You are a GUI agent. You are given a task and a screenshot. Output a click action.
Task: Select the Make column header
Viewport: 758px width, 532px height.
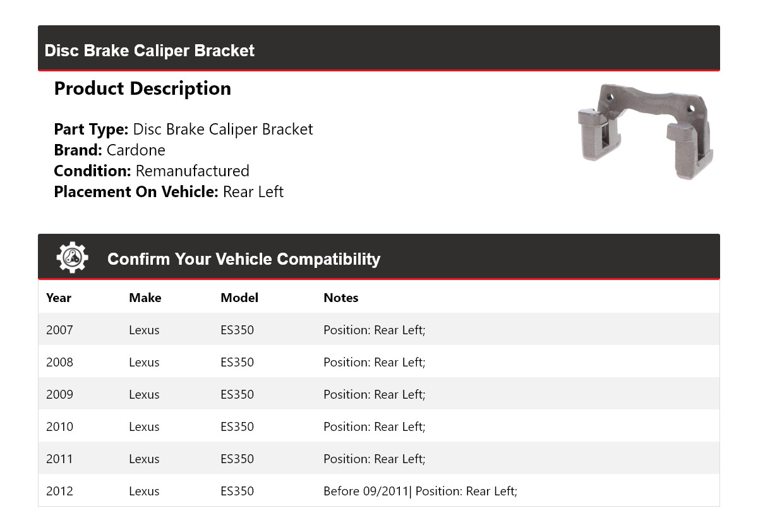(145, 298)
